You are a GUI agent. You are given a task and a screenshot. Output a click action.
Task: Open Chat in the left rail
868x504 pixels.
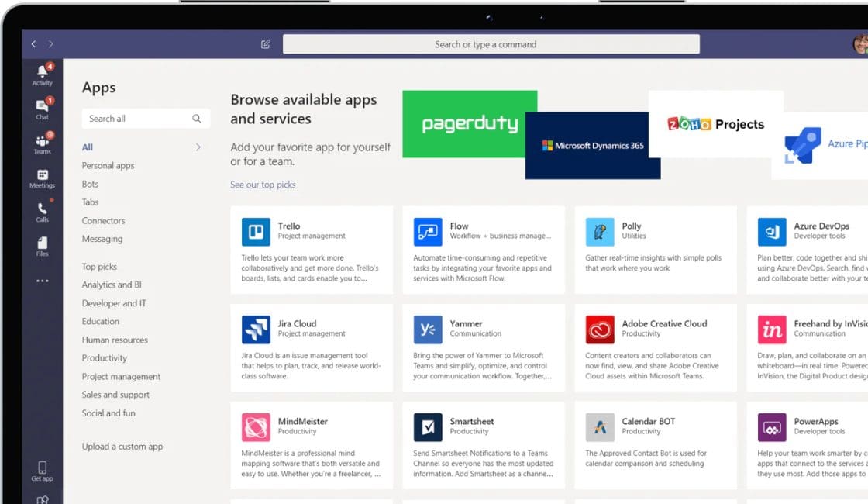pyautogui.click(x=42, y=107)
